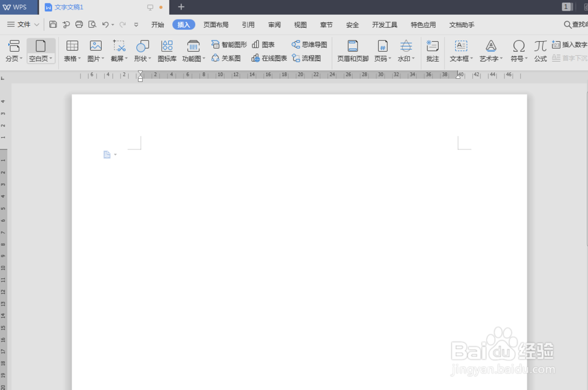588x390 pixels.
Task: Open the screenshot capture tool 截屏
Action: tap(118, 51)
